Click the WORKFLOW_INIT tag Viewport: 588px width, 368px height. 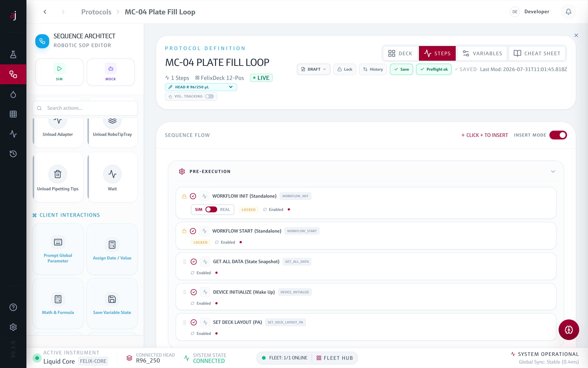[x=295, y=196]
